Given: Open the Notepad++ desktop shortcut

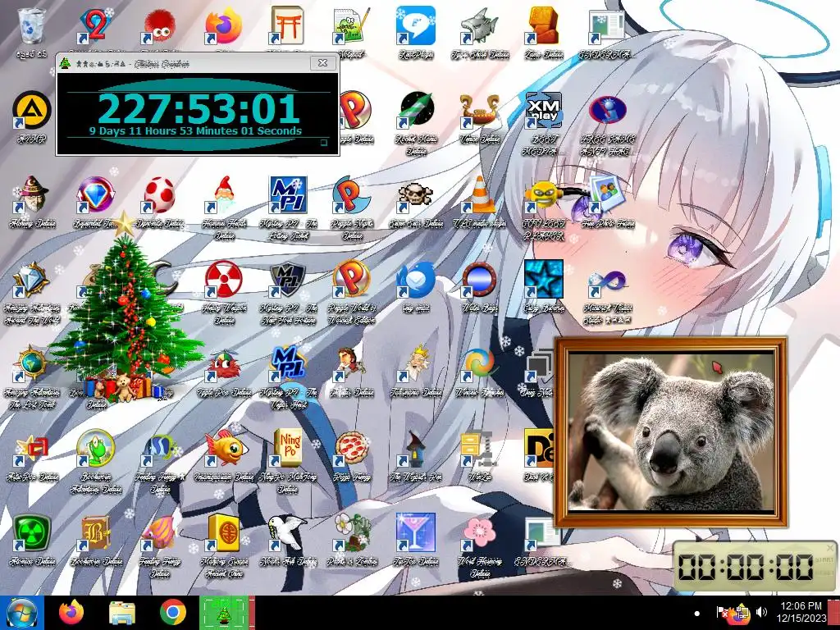Looking at the screenshot, I should pyautogui.click(x=351, y=25).
